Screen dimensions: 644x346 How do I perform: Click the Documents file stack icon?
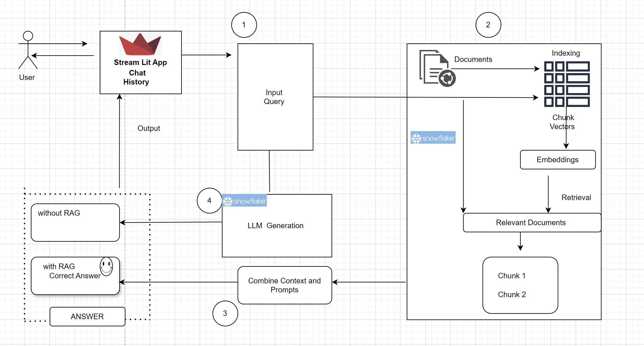(x=437, y=68)
